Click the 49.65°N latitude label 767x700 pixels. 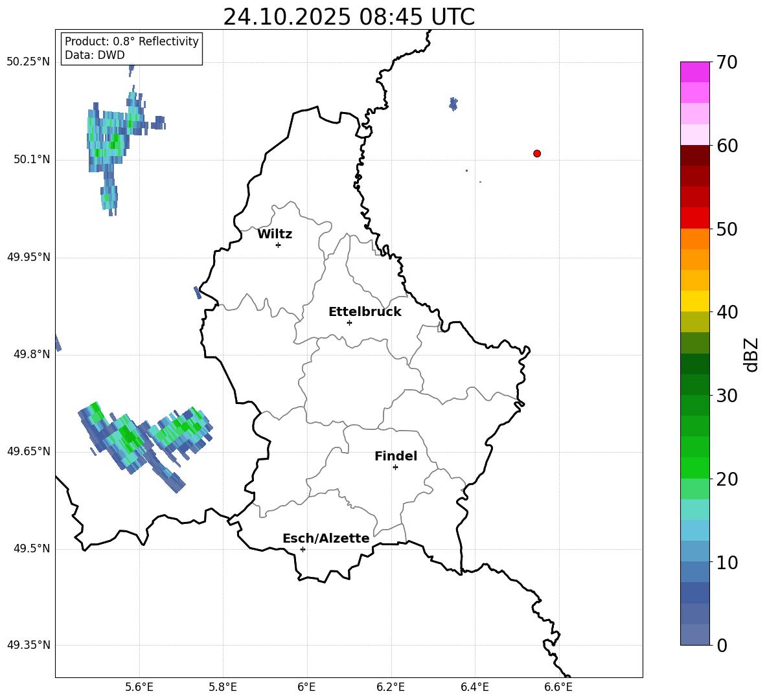29,451
